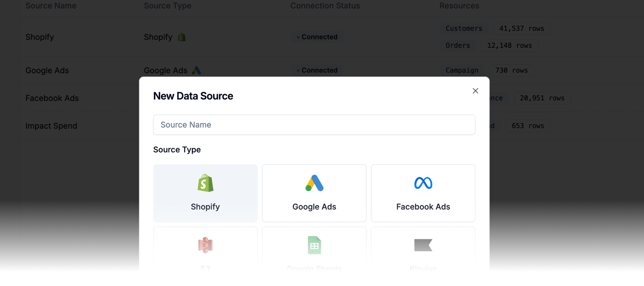The width and height of the screenshot is (644, 286).
Task: Click the Campaign resource tag
Action: point(462,70)
